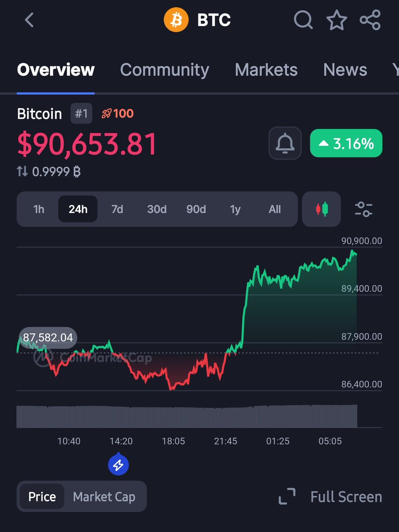Image resolution: width=399 pixels, height=532 pixels.
Task: Tap the 05:05 time axis label
Action: (330, 441)
